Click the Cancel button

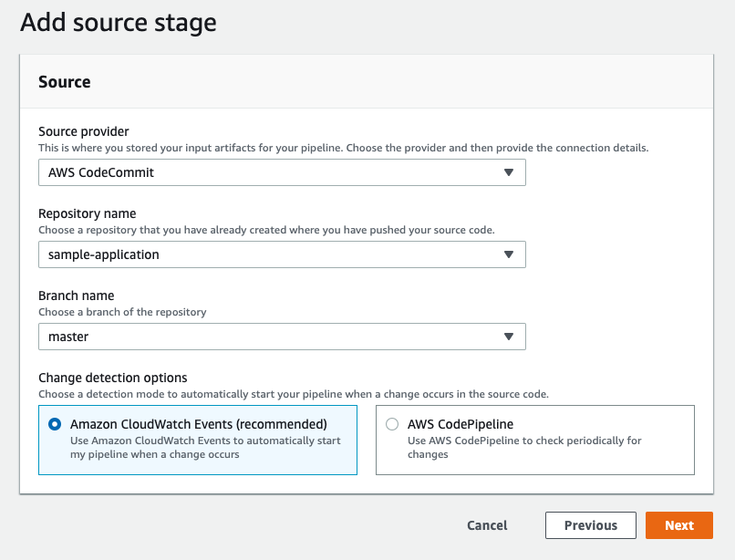[x=487, y=525]
